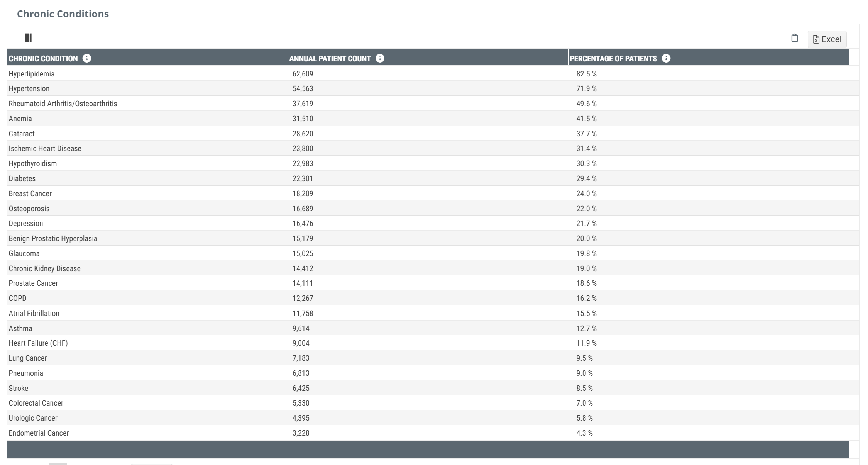Select the Ischemic Heart Disease row

(x=45, y=148)
